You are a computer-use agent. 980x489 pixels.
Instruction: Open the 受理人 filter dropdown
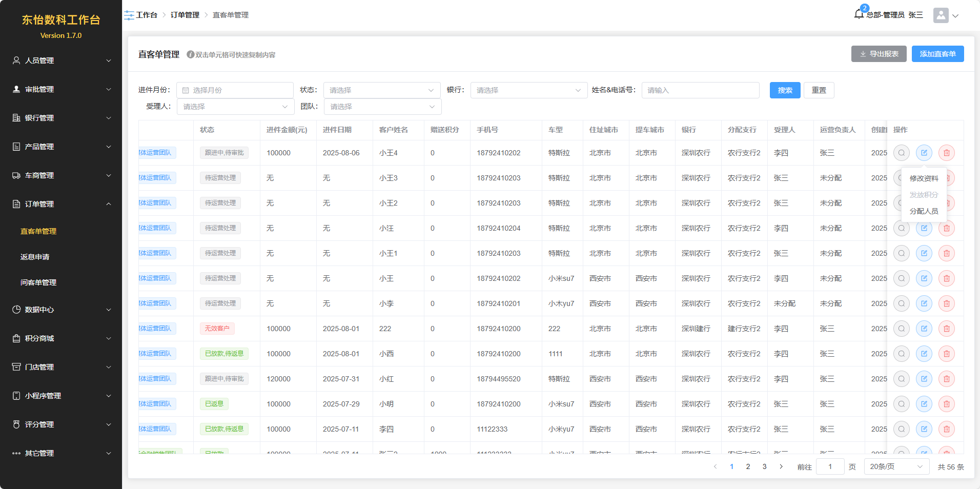[235, 107]
